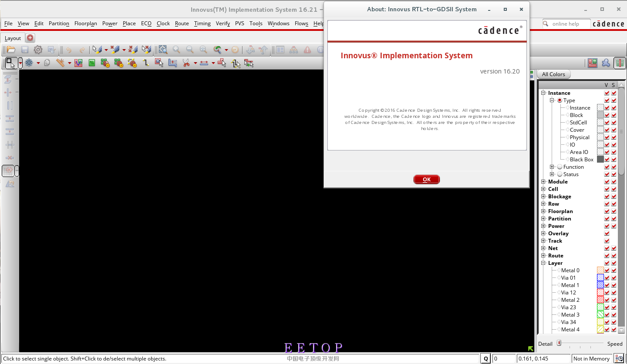Click the save design floppy icon
This screenshot has height=364, width=627.
click(25, 50)
